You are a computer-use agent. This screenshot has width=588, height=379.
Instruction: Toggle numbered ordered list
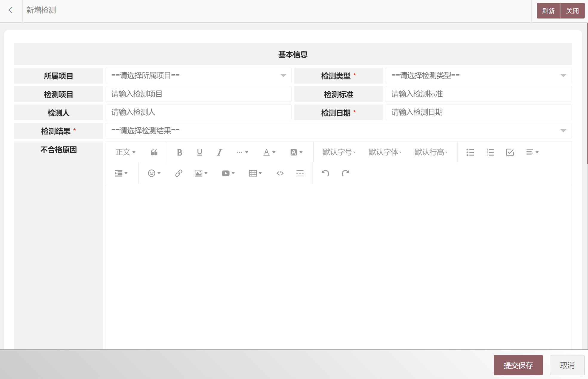click(490, 152)
